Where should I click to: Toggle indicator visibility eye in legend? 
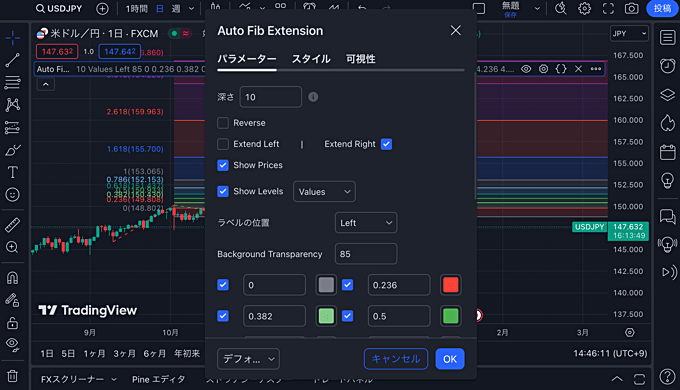526,69
